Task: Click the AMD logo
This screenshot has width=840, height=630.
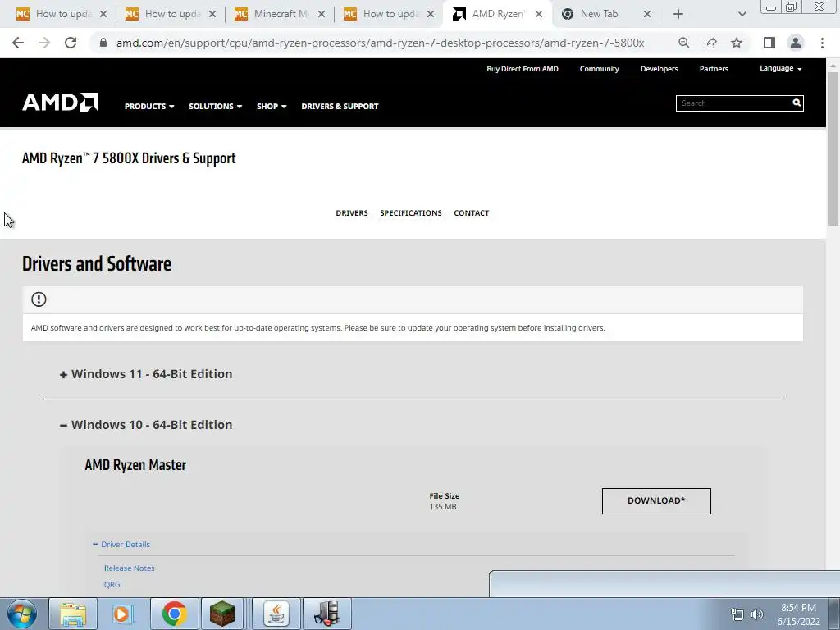Action: [x=60, y=102]
